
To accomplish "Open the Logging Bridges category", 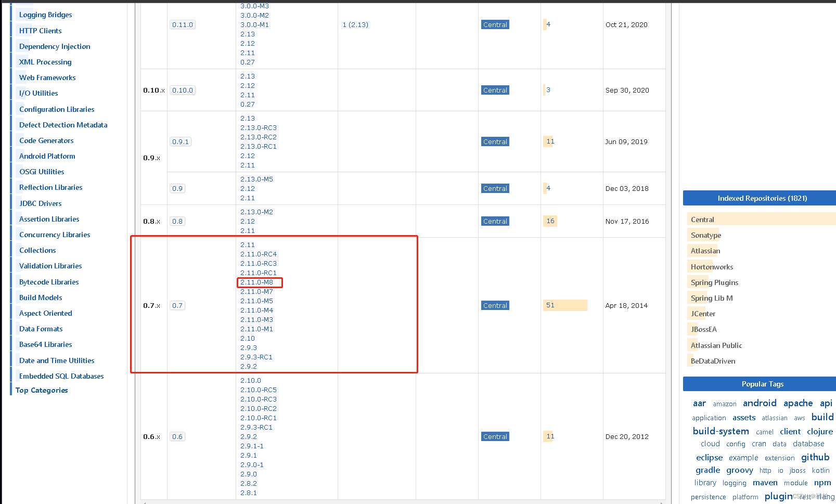I will [45, 15].
